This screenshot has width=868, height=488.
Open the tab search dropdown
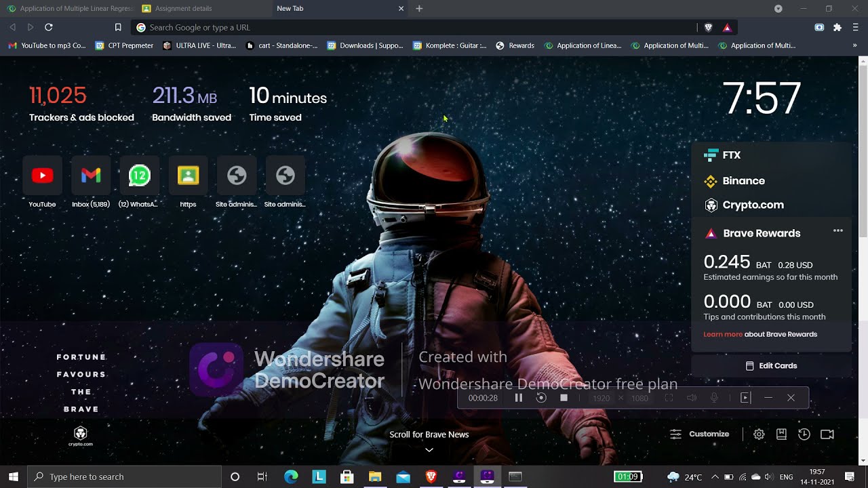[x=778, y=9]
